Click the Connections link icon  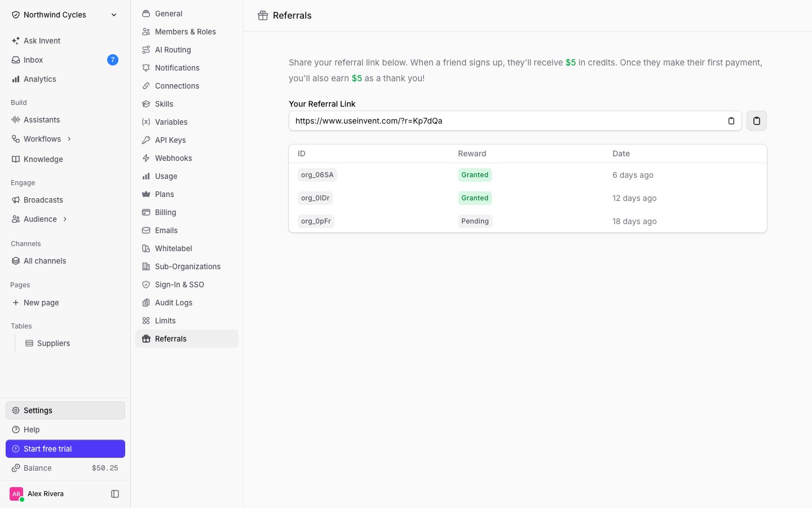point(146,86)
